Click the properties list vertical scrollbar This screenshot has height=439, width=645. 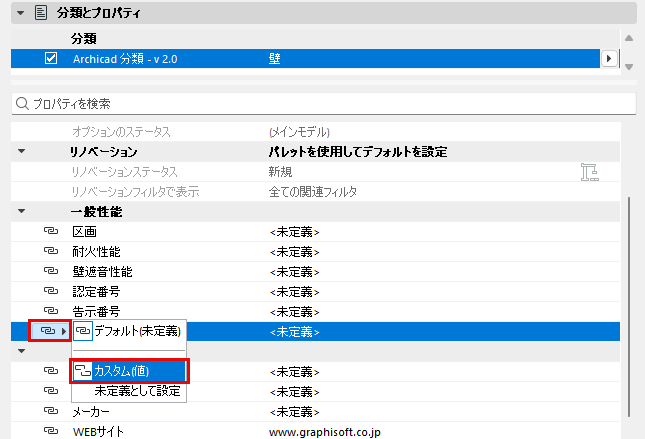pyautogui.click(x=629, y=307)
